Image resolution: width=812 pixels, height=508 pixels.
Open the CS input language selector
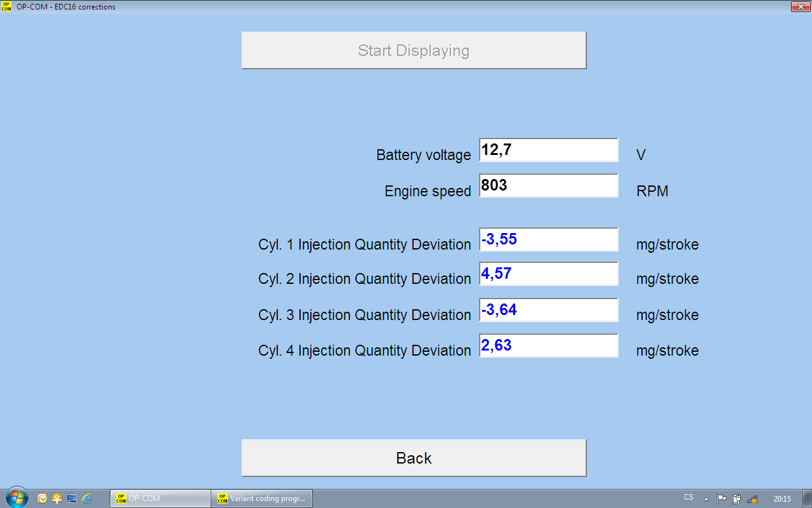[x=688, y=498]
